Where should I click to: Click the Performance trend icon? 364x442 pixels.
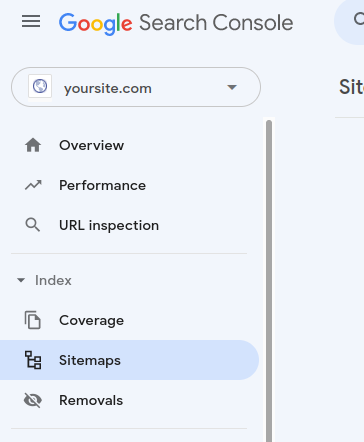click(x=33, y=185)
